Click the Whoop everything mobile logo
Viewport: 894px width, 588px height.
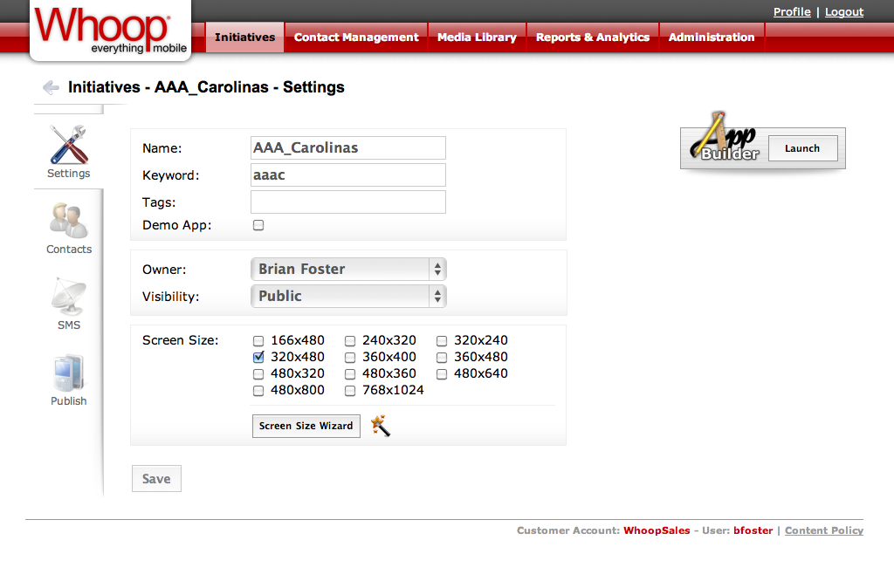pyautogui.click(x=111, y=31)
